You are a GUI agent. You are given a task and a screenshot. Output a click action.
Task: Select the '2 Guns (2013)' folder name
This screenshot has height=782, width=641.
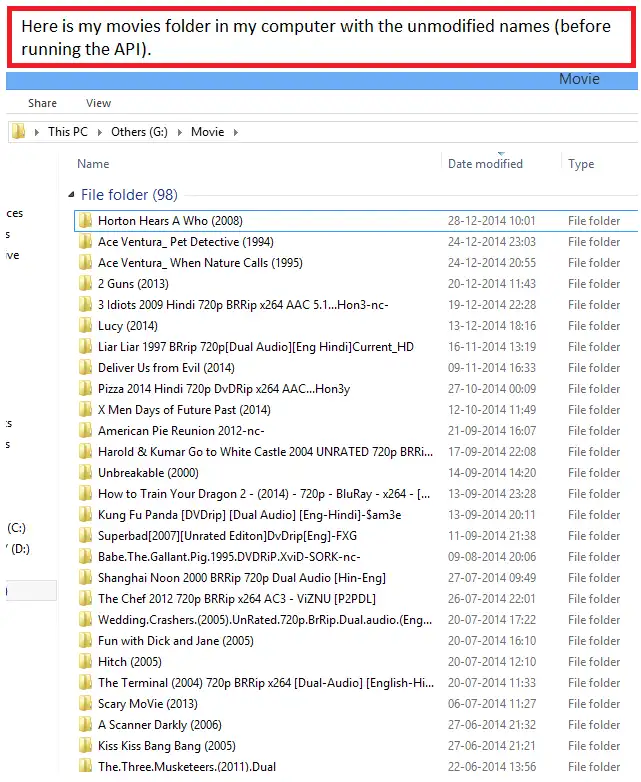133,283
